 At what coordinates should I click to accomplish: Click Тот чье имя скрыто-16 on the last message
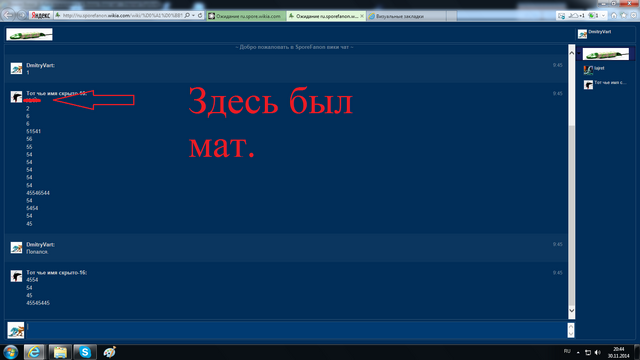[x=56, y=273]
